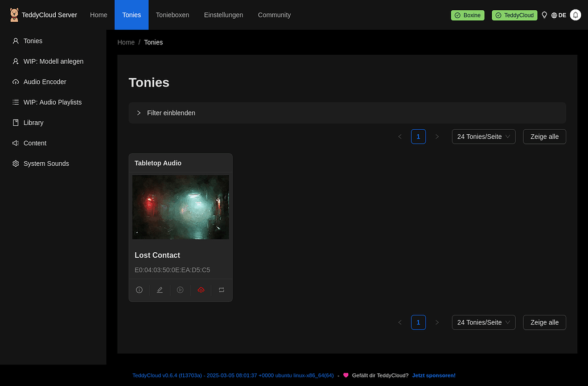The height and width of the screenshot is (386, 588).
Task: Edit the Lost Contact tonie
Action: point(159,290)
